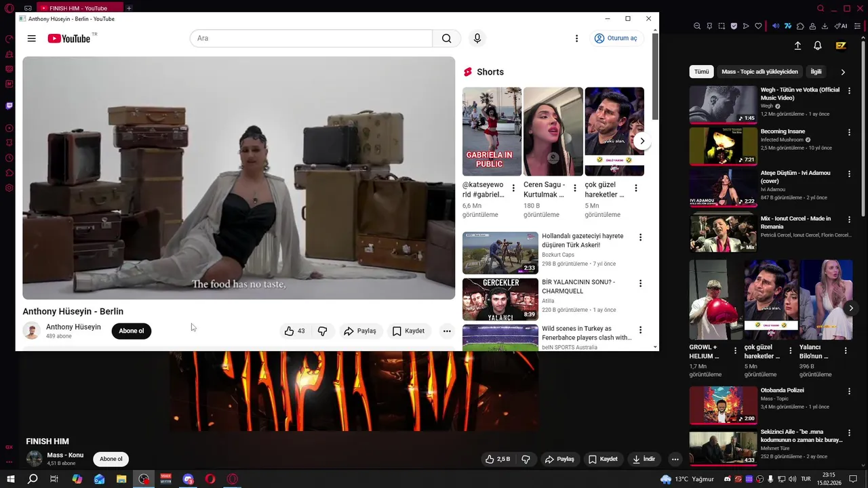Open weather widget showing 13°C Yağmur

[x=688, y=479]
